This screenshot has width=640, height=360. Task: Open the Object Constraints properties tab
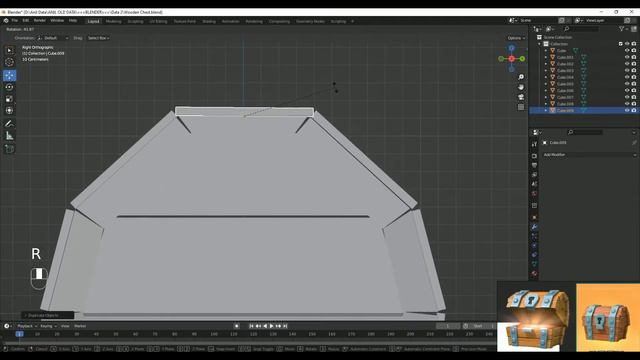click(x=534, y=255)
